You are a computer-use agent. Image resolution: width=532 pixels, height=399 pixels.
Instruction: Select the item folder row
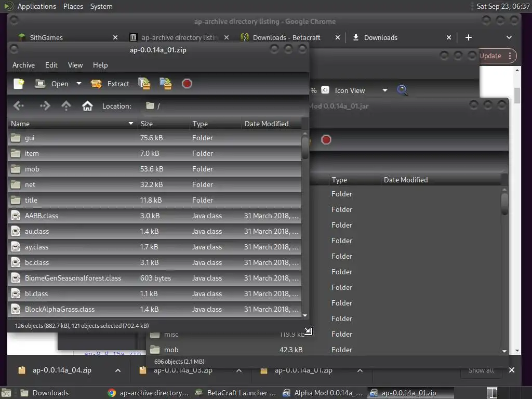click(x=154, y=153)
